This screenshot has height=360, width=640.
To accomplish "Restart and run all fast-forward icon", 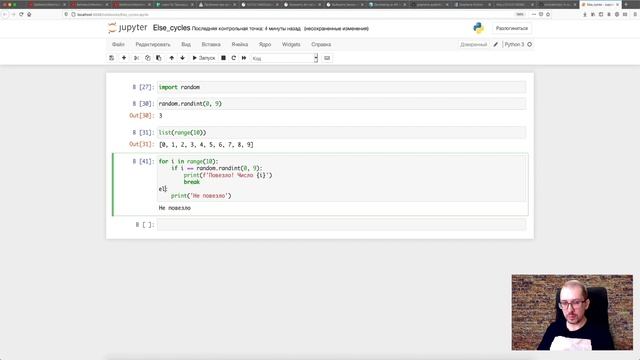I will pos(244,58).
